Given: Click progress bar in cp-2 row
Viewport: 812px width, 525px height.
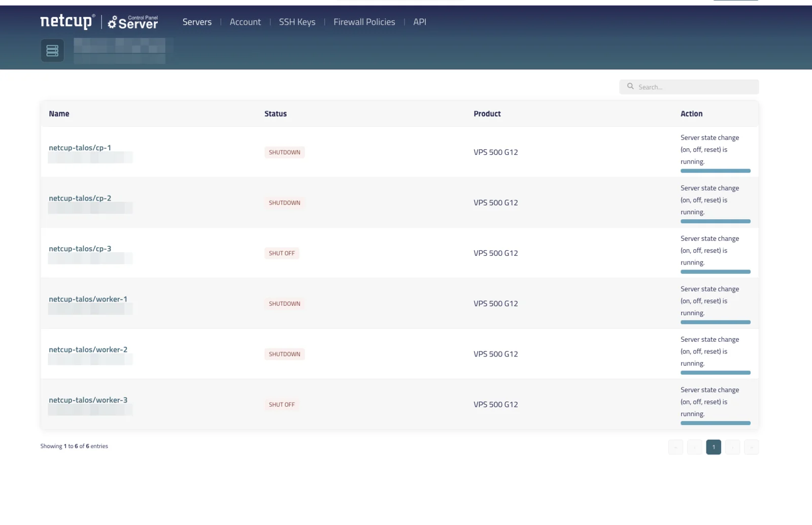Looking at the screenshot, I should 715,221.
